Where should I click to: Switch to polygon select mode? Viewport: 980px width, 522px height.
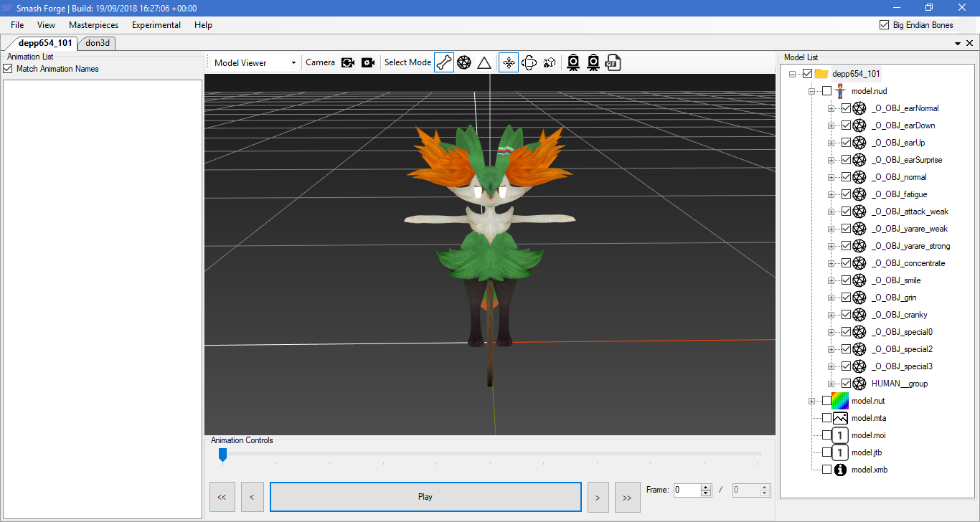tap(464, 62)
